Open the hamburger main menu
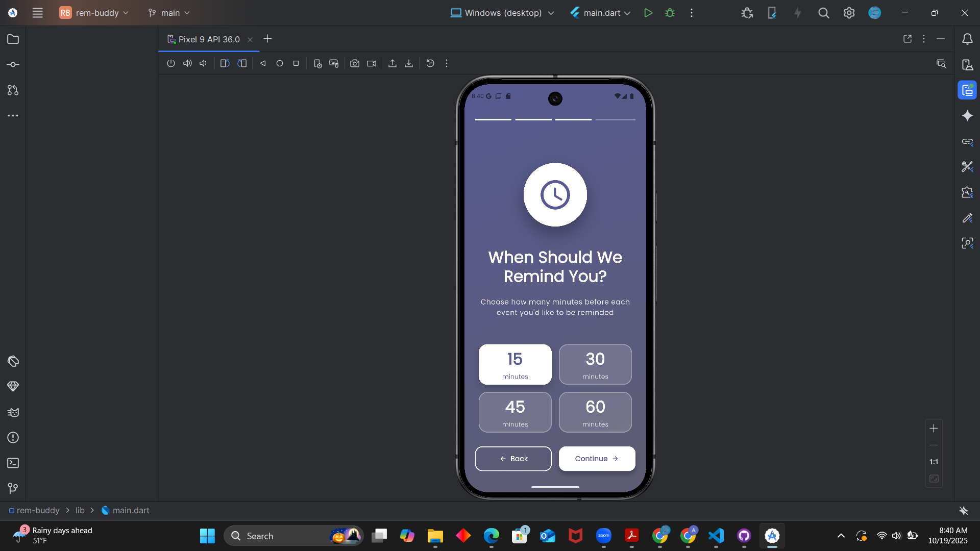This screenshot has width=980, height=551. pyautogui.click(x=38, y=13)
